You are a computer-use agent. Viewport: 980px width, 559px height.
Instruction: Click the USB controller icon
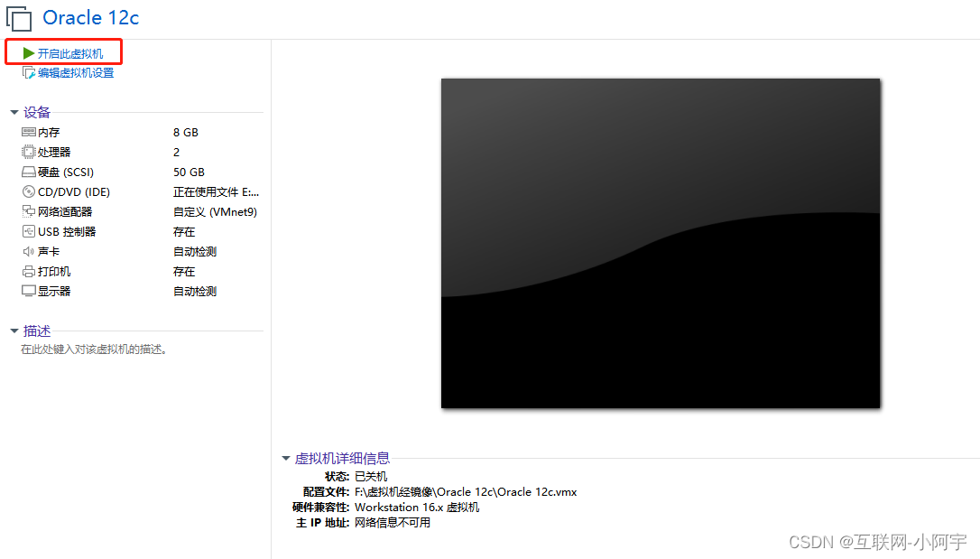coord(29,231)
